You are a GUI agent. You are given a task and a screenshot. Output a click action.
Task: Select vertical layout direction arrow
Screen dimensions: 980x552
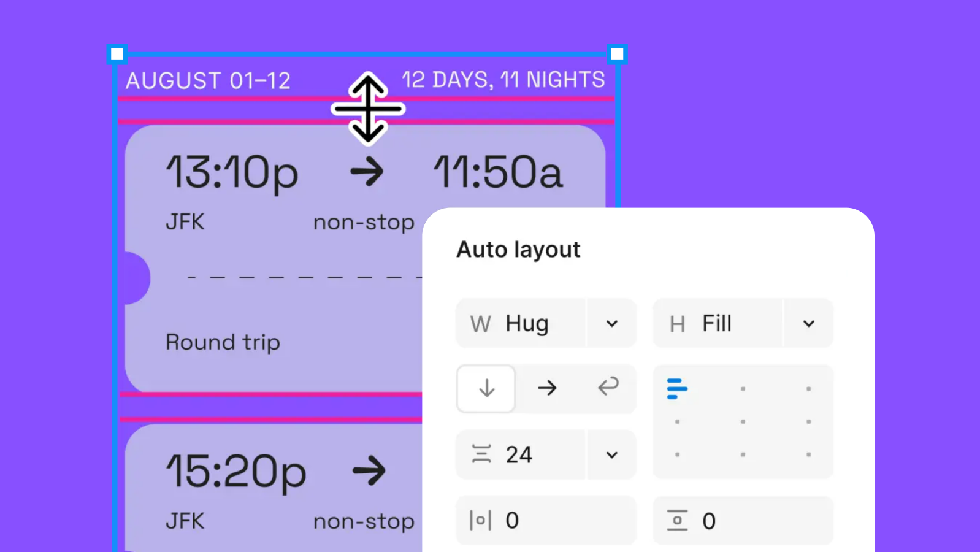[x=486, y=388]
